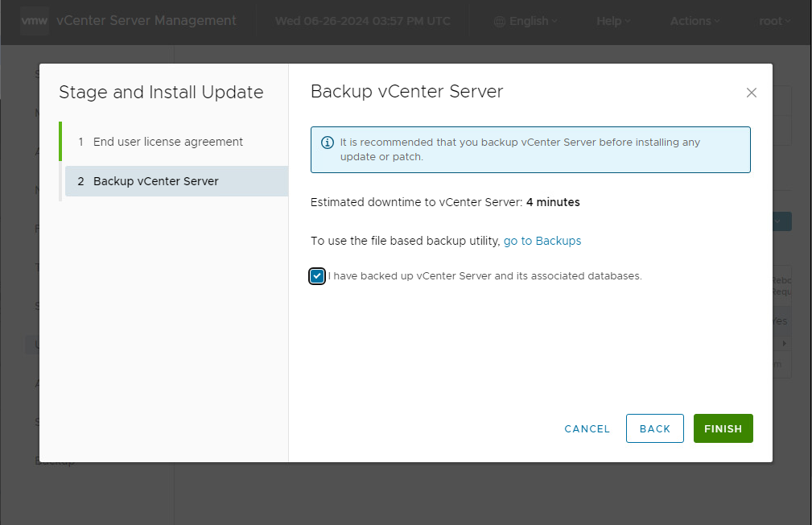Image resolution: width=812 pixels, height=525 pixels.
Task: Click the date and time display
Action: tap(362, 21)
